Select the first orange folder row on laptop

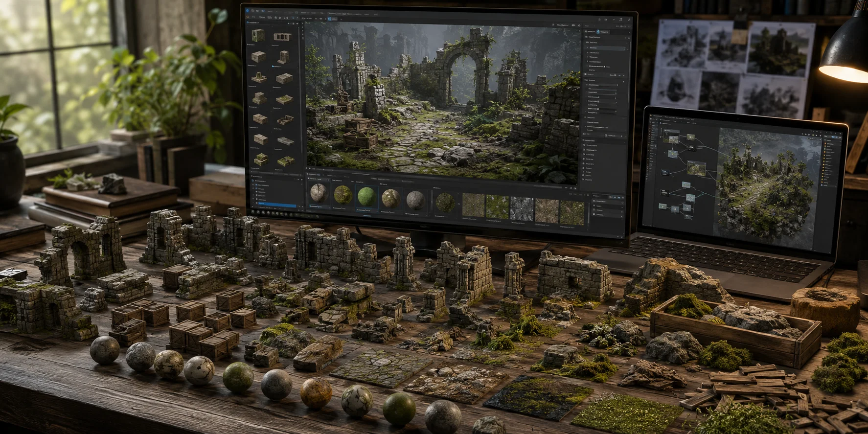[830, 145]
